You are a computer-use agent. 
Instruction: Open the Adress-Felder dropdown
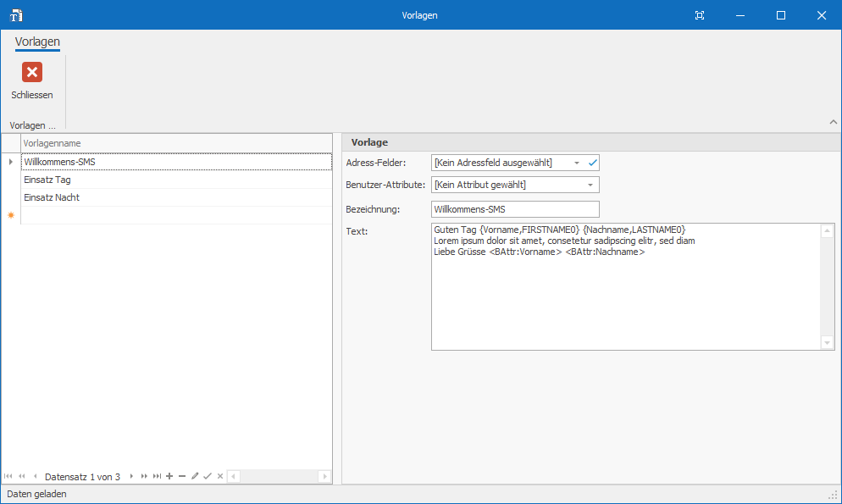click(577, 163)
